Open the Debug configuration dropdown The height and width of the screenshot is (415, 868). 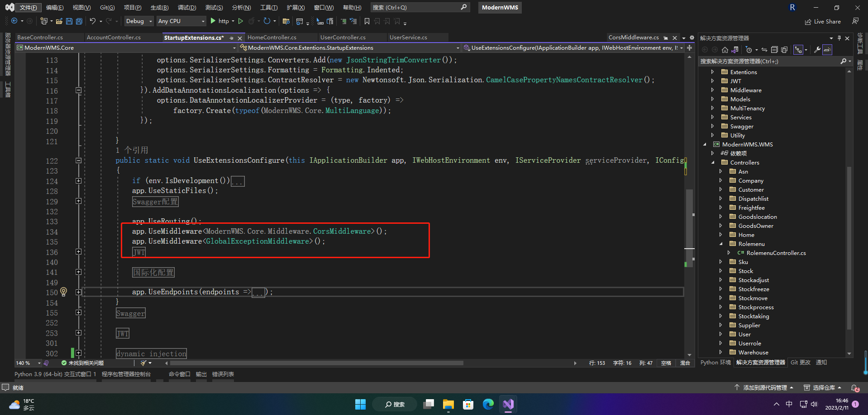139,21
